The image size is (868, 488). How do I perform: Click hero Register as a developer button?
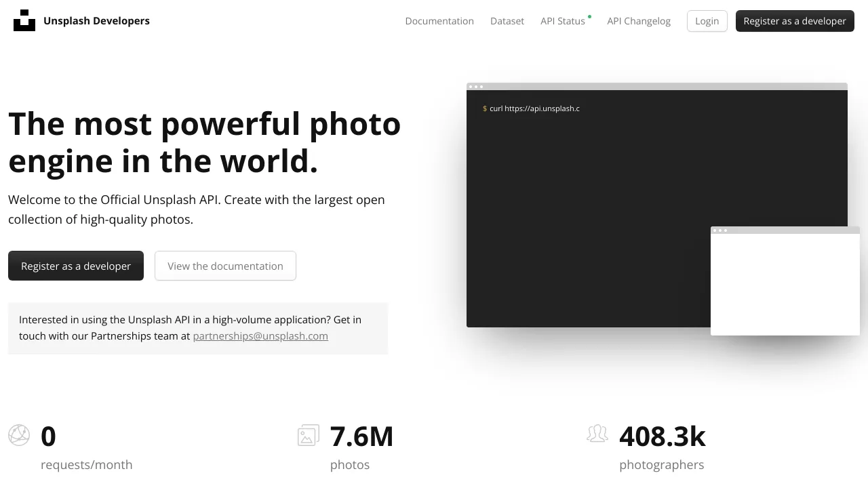coord(76,266)
